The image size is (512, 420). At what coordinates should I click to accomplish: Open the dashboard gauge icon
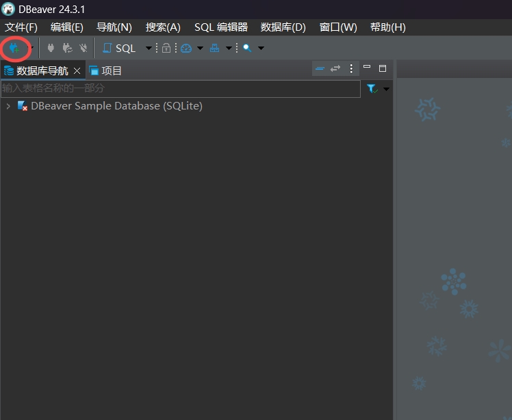pos(186,49)
